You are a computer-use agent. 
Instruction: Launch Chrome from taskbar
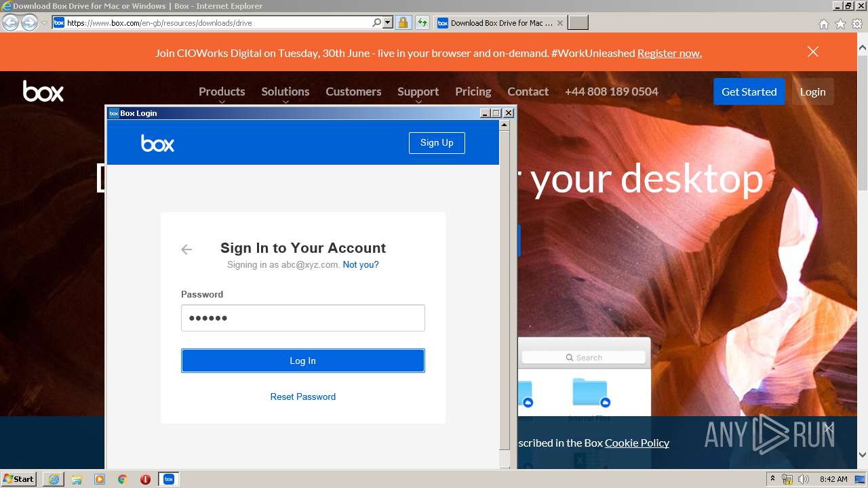click(123, 479)
